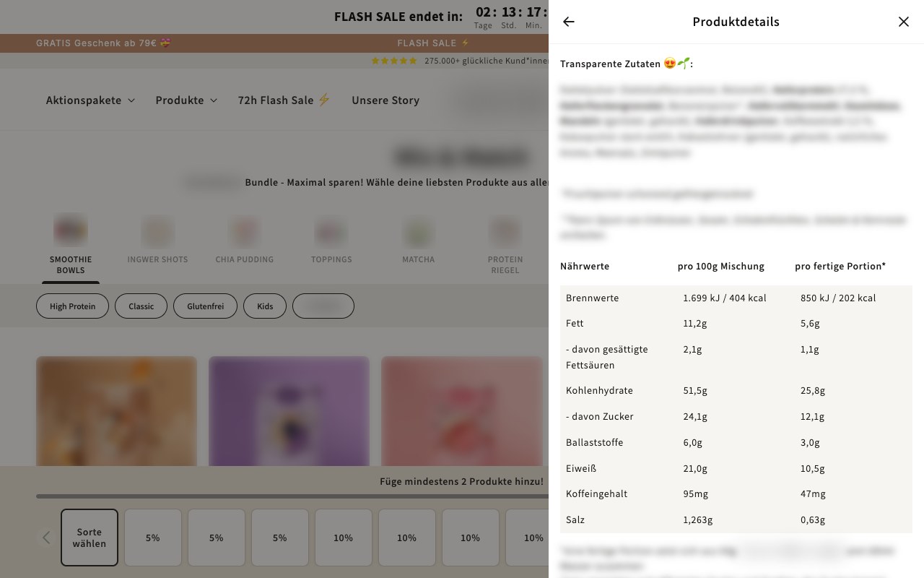Image resolution: width=924 pixels, height=578 pixels.
Task: Click the Kohlenhydrate 25,8g per portion value
Action: click(813, 390)
